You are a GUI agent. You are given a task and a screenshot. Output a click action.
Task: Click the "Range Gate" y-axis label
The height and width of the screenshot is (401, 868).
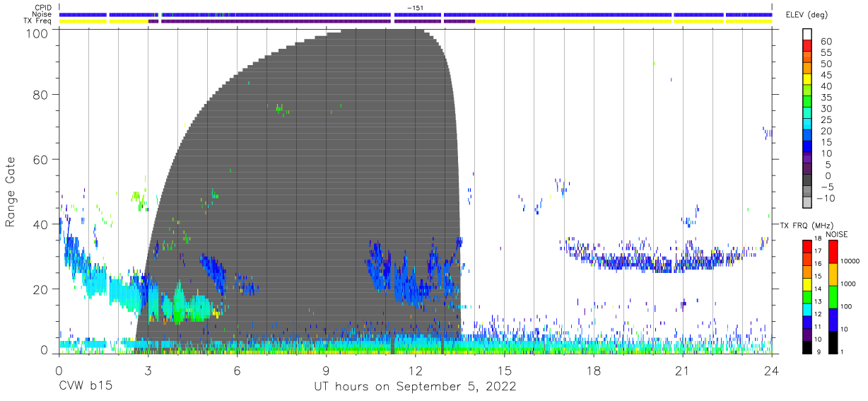point(11,192)
